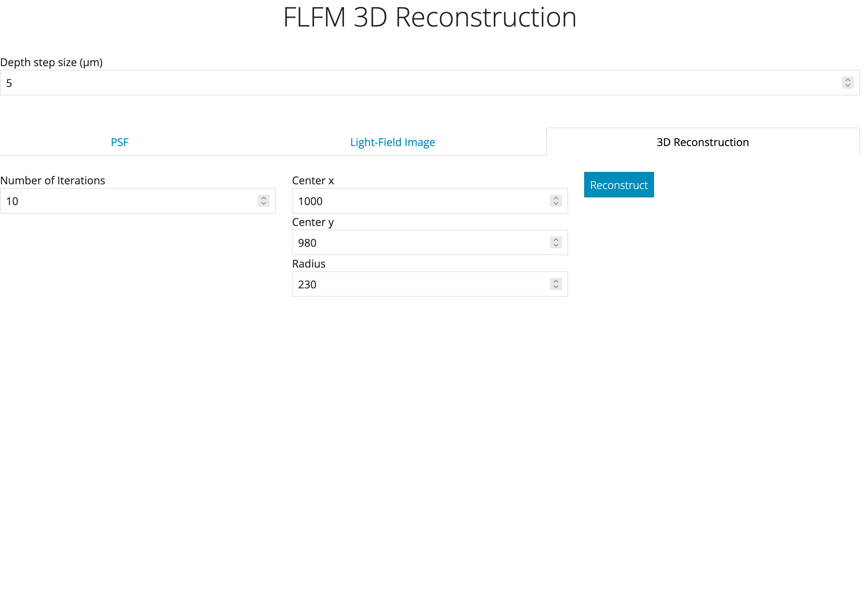Increment Number of Iterations using the up arrow
Screen dimensions: 868x611
click(263, 198)
